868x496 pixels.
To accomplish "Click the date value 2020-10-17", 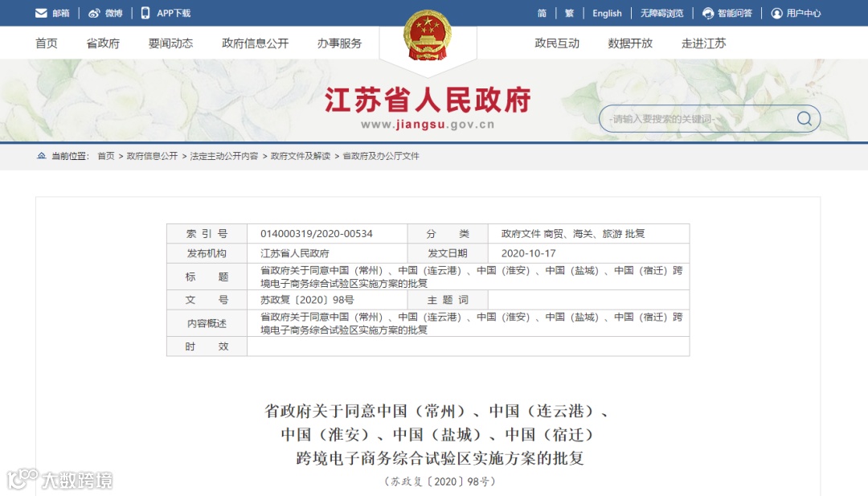I will pos(528,253).
